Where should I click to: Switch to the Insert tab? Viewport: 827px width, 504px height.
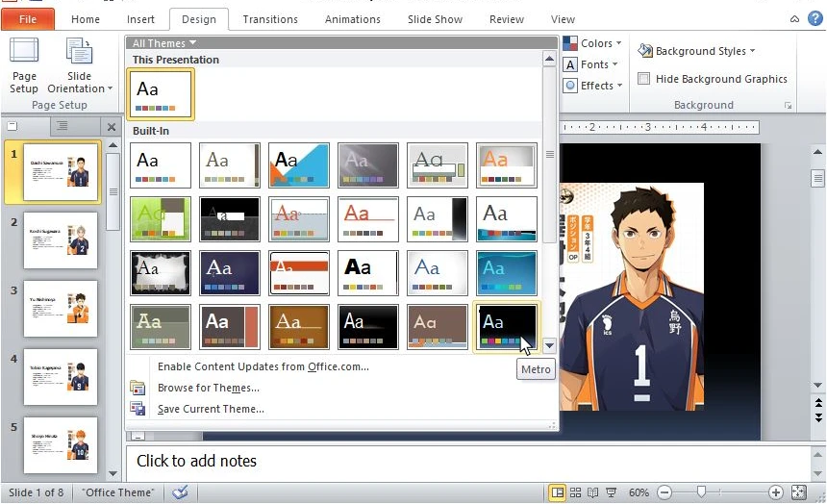140,19
